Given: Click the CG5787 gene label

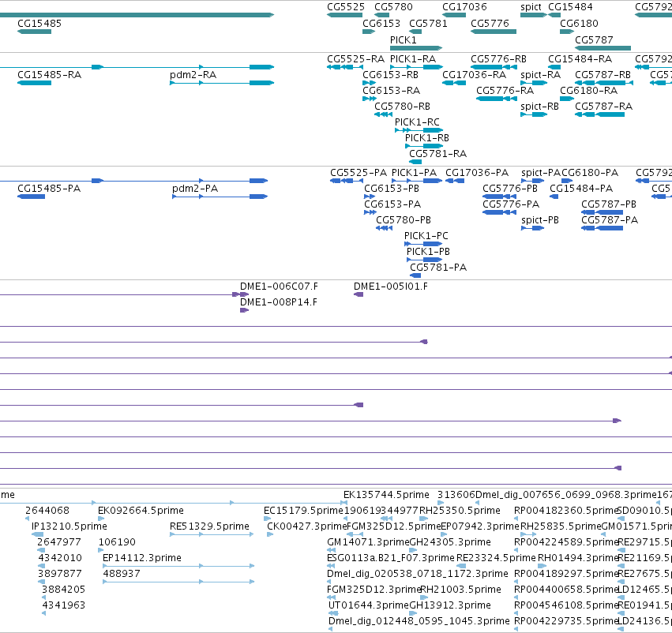Looking at the screenshot, I should 594,39.
